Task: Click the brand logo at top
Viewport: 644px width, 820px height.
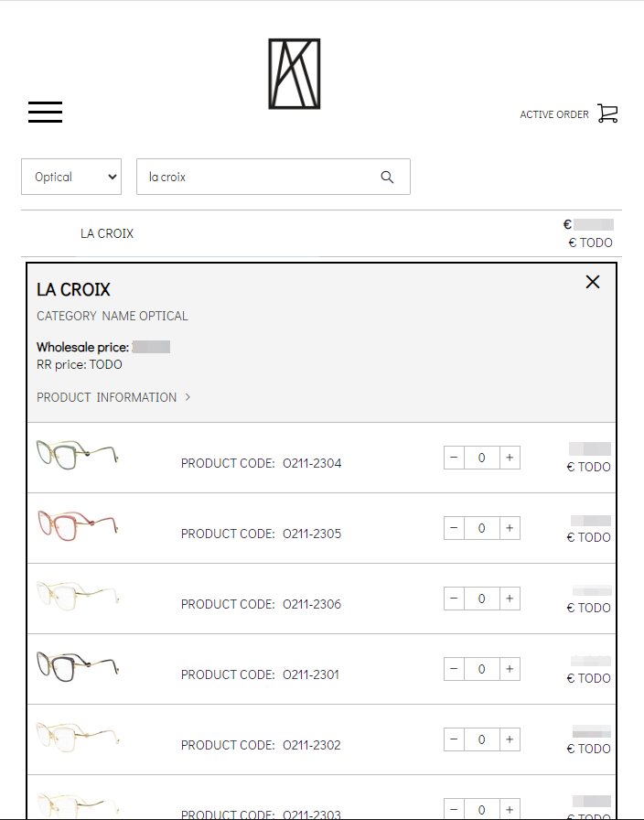Action: tap(294, 74)
